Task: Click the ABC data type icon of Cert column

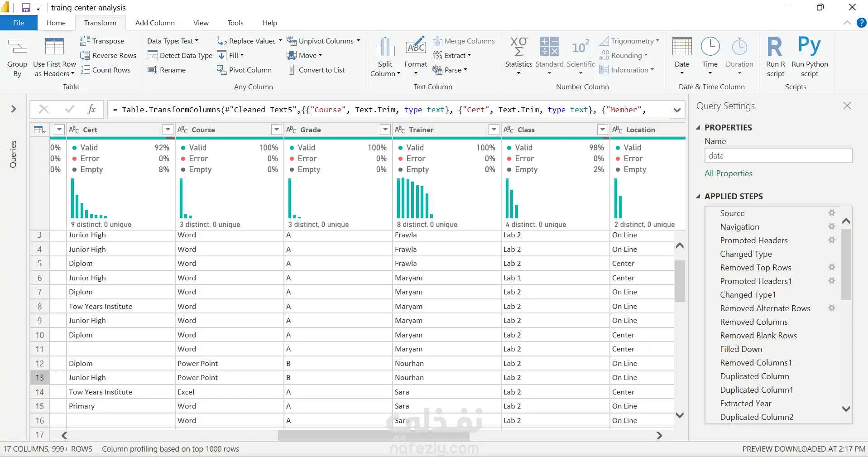Action: pos(74,130)
